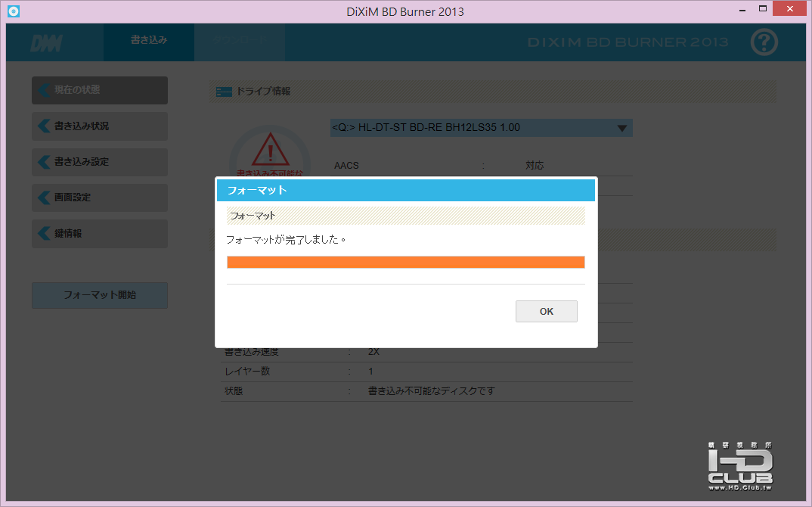Click the DIXIM BD BURNER 2013 header title
This screenshot has width=812, height=507.
628,42
